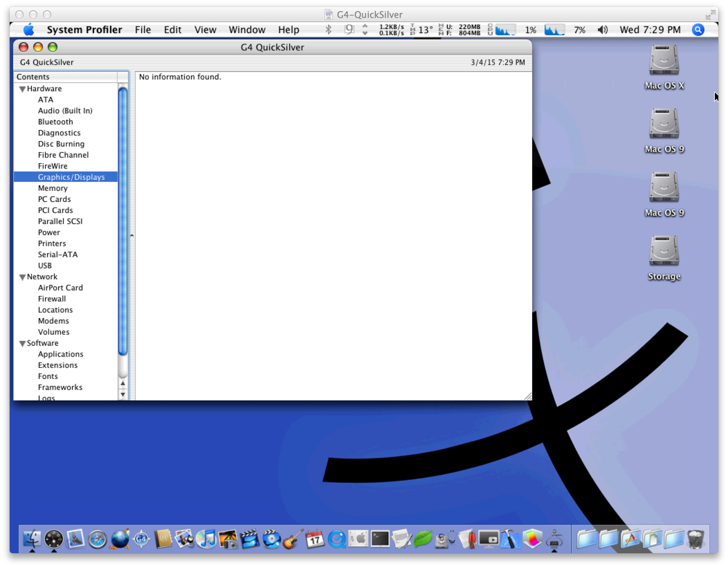
Task: Select Firewall under Network
Action: (52, 299)
